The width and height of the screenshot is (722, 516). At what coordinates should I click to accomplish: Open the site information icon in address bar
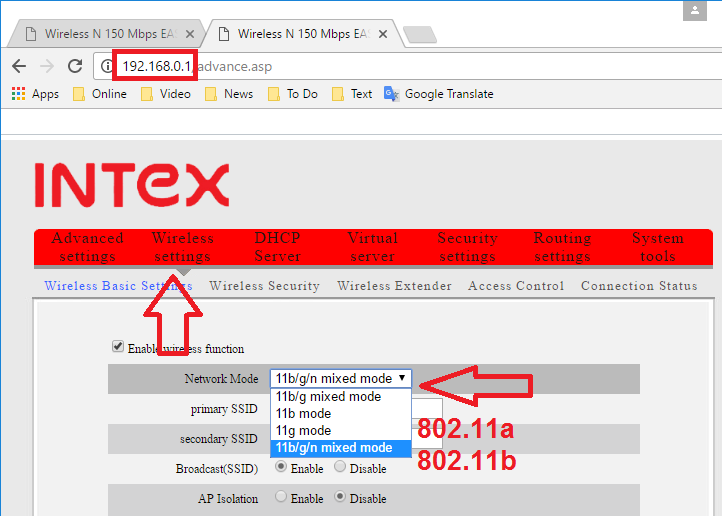coord(106,66)
